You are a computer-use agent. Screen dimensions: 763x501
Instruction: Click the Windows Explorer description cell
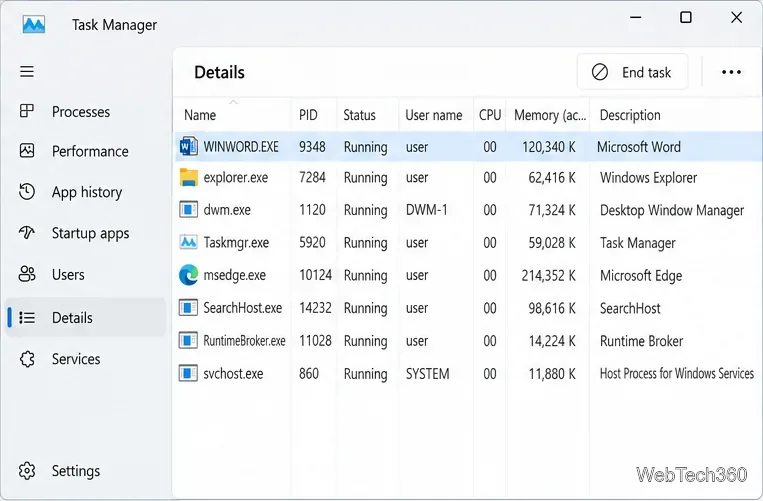648,178
